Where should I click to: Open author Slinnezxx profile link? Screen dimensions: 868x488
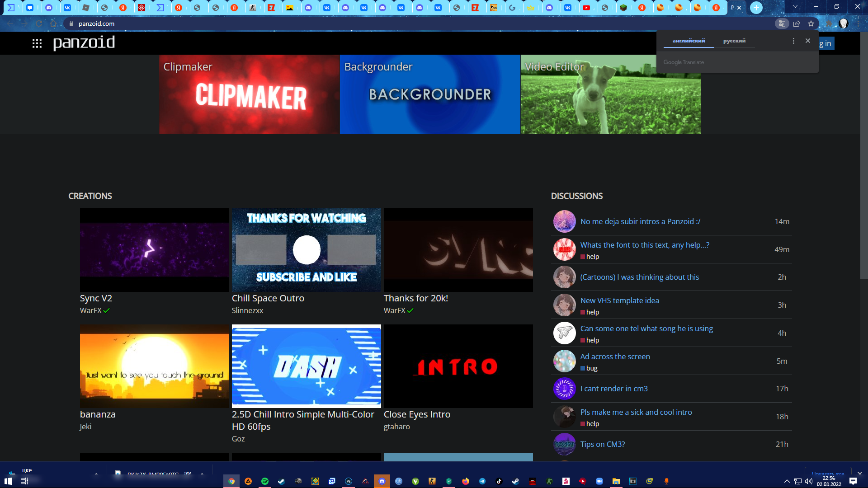click(247, 310)
